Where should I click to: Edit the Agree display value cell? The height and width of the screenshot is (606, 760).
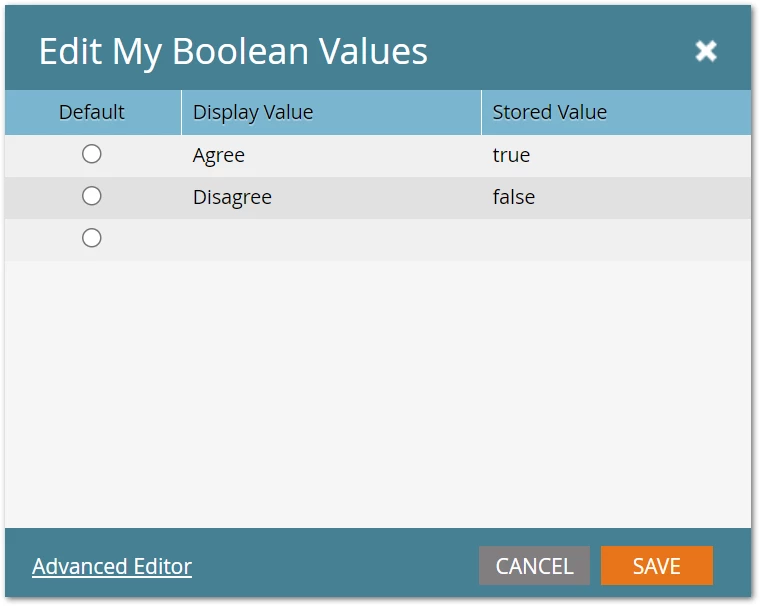(332, 156)
